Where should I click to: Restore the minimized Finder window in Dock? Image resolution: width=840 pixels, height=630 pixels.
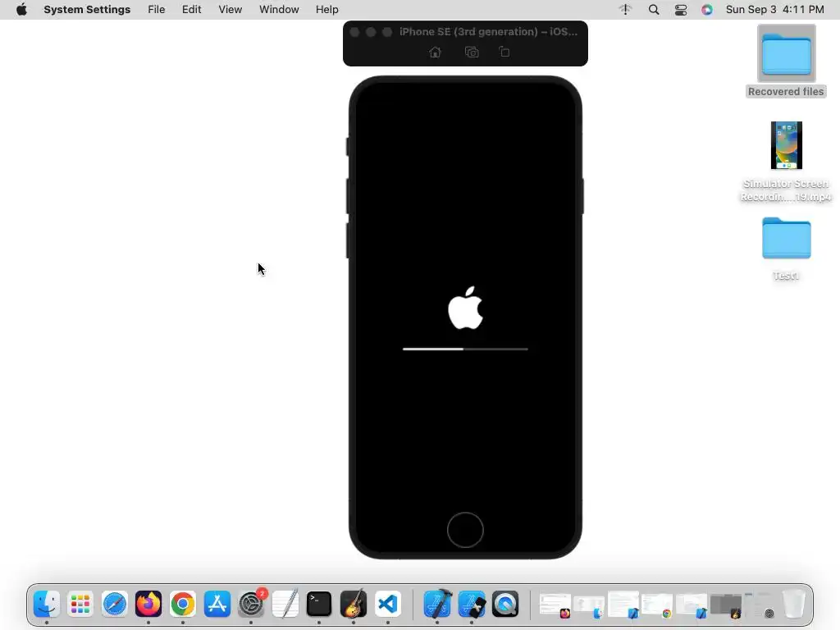(589, 606)
